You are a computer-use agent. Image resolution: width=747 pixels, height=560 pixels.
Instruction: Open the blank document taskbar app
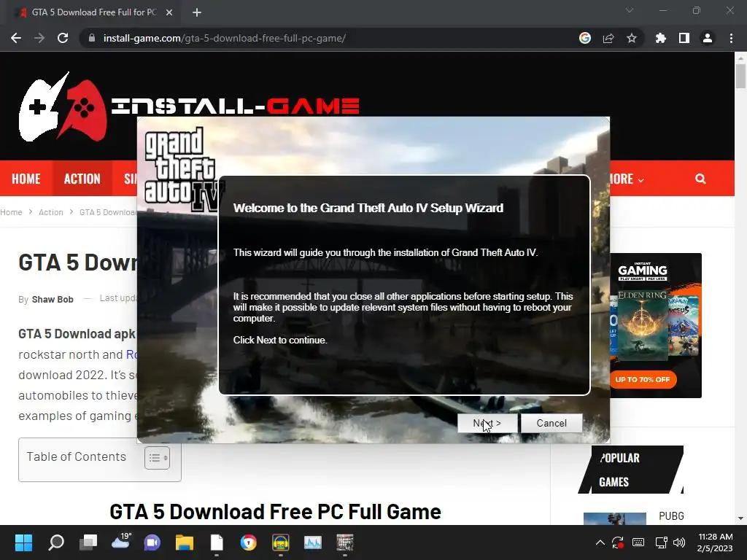point(217,542)
